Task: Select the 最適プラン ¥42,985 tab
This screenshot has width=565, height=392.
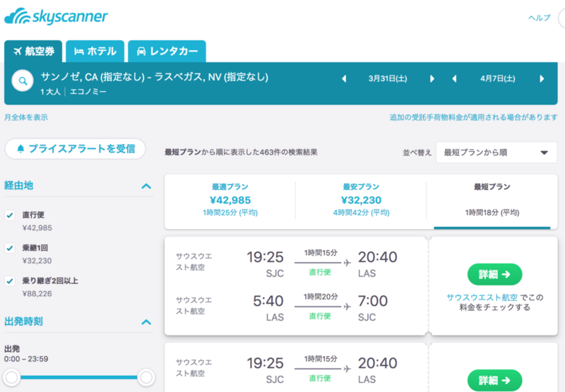Action: [230, 201]
